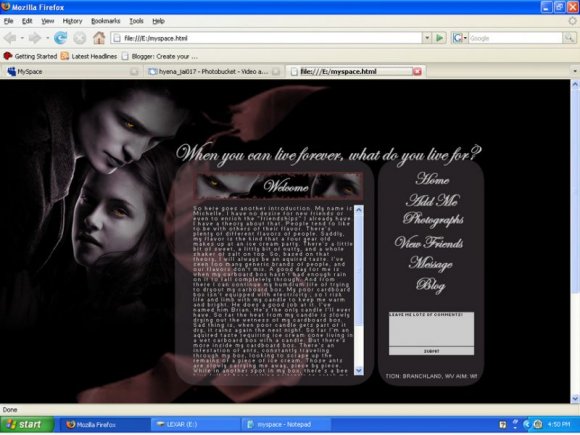The image size is (580, 435).
Task: Click the Google search input box
Action: (515, 38)
